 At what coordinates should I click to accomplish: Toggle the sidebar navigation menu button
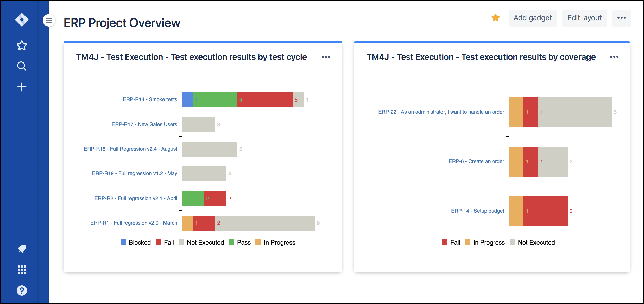click(x=49, y=20)
